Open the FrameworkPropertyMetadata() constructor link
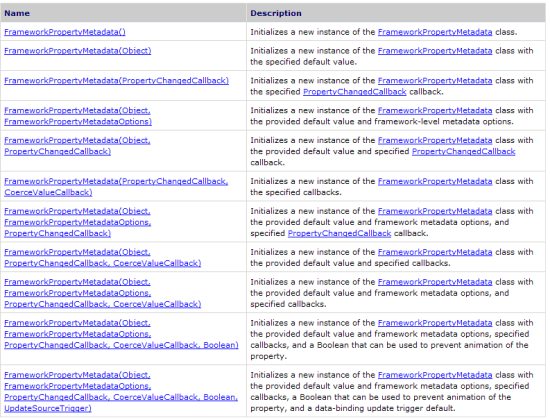Screen dimensions: 550x420 click(65, 32)
